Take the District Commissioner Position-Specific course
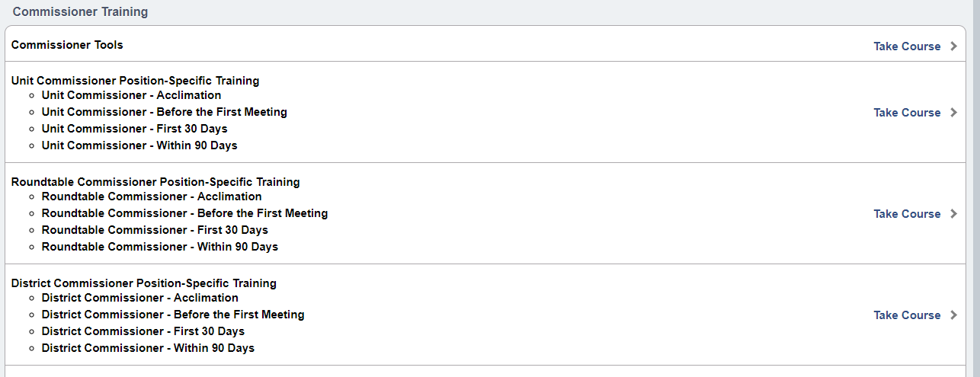This screenshot has width=980, height=377. (907, 315)
